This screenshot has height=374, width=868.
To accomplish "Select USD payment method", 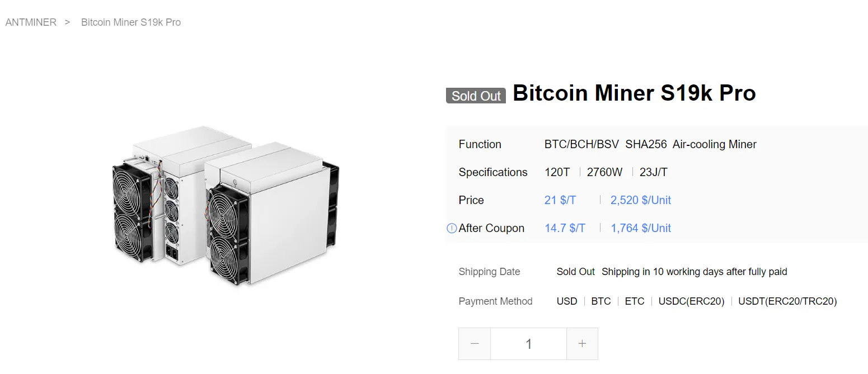I will coord(567,301).
